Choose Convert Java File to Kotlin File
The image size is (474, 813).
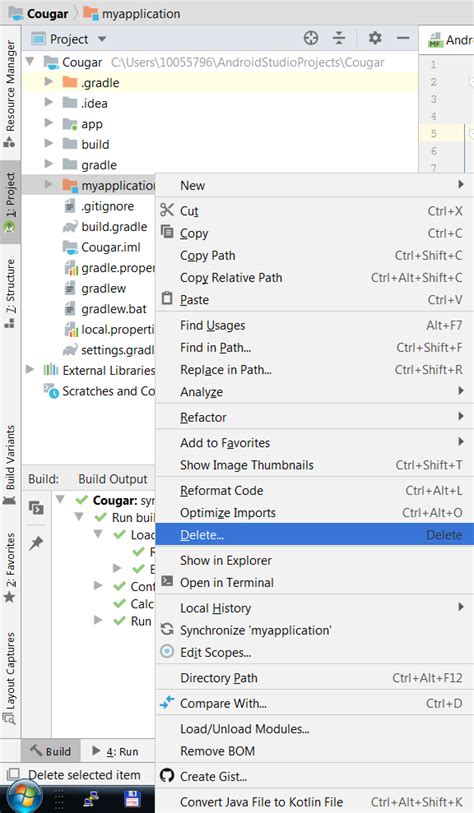315,802
